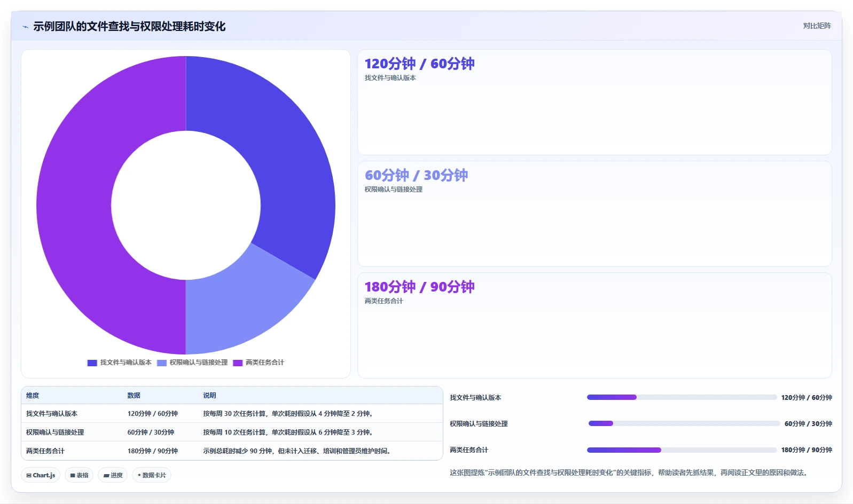Click the 120分钟 / 60分钟 table cell
The image size is (853, 504).
pos(153,414)
